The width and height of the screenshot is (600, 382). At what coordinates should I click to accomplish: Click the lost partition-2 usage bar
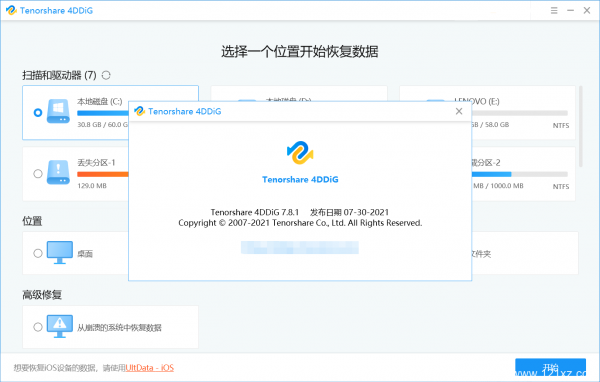point(520,174)
